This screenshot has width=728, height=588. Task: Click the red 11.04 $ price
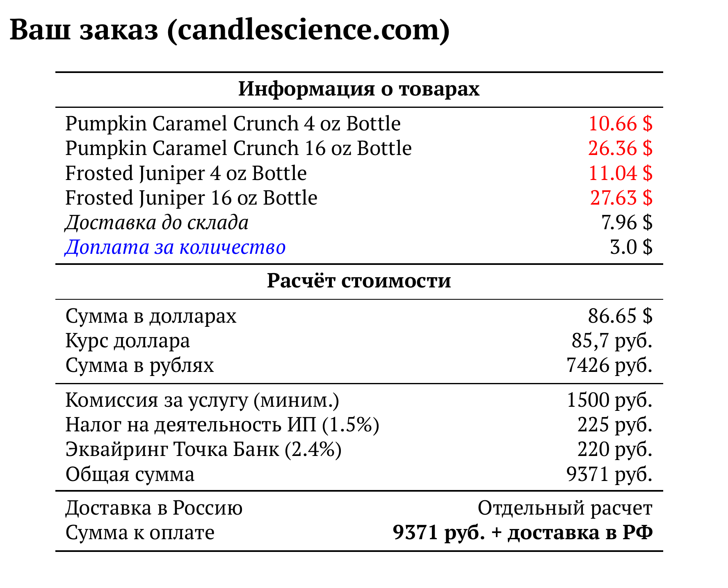[x=620, y=173]
